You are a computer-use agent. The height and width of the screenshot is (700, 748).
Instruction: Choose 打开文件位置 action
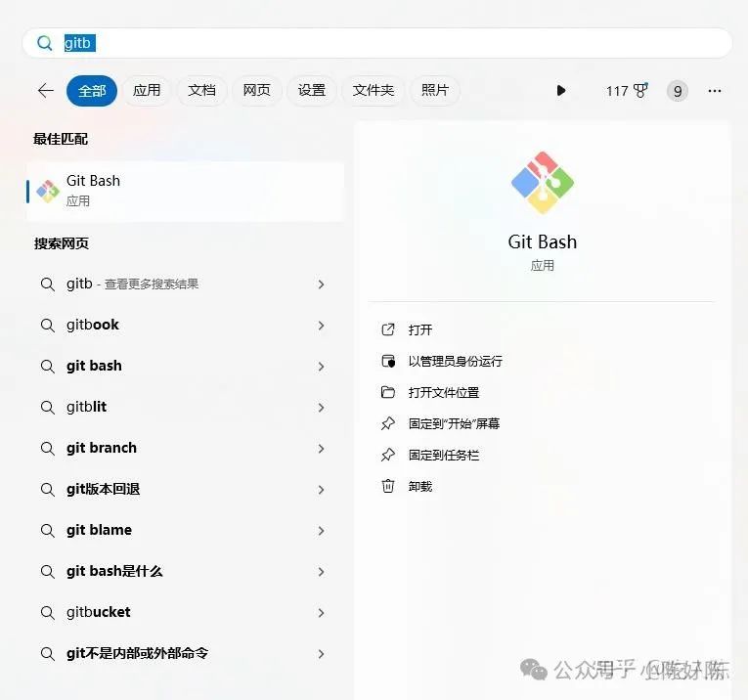(x=444, y=393)
